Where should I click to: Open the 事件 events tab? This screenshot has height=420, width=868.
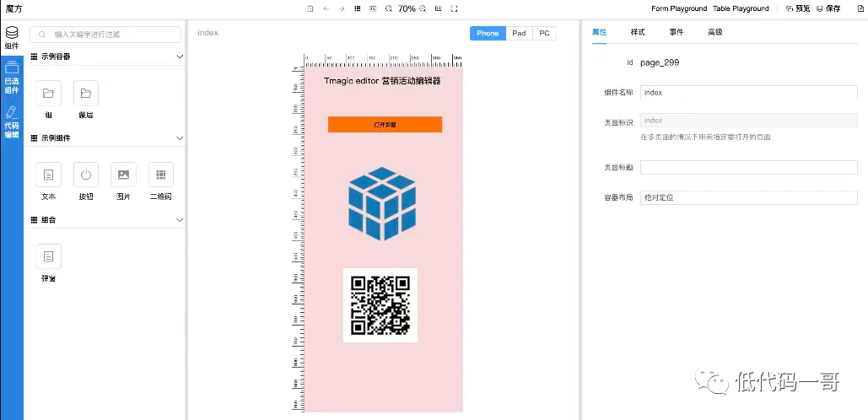pyautogui.click(x=677, y=32)
